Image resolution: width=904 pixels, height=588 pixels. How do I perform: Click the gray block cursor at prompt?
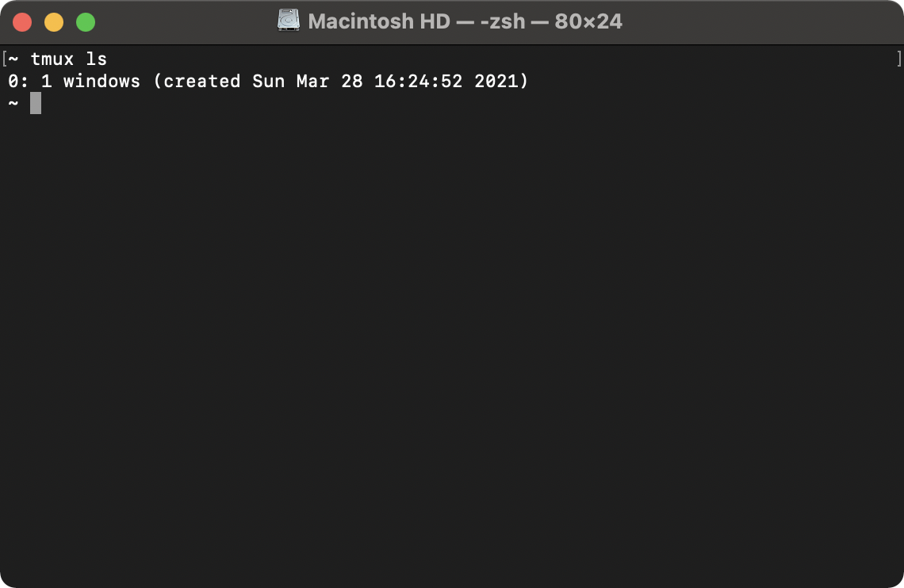(36, 103)
